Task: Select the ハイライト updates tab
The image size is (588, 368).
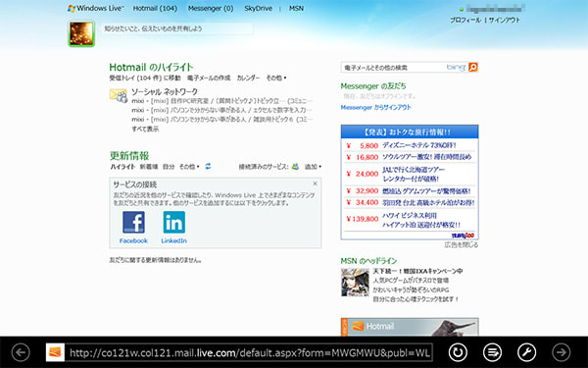Action: [x=122, y=167]
